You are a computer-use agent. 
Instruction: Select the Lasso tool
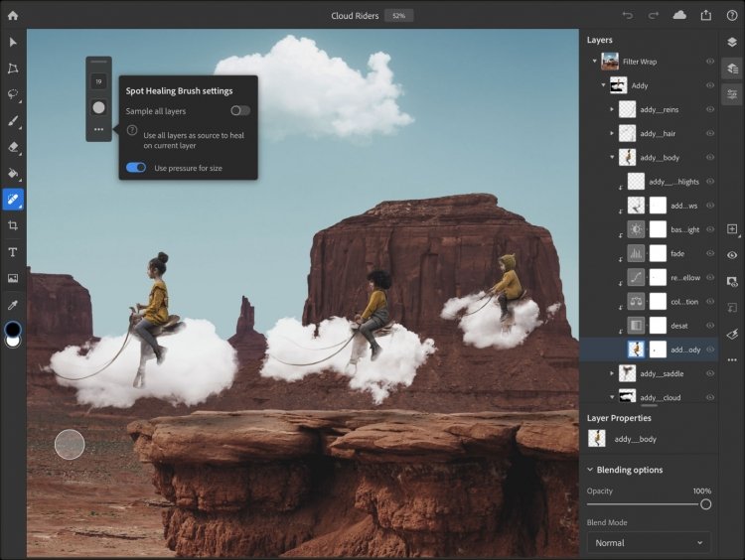[x=13, y=94]
